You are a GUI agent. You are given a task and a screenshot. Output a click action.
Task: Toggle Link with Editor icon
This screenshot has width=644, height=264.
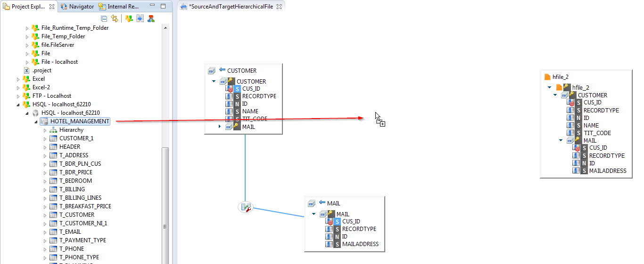click(114, 18)
